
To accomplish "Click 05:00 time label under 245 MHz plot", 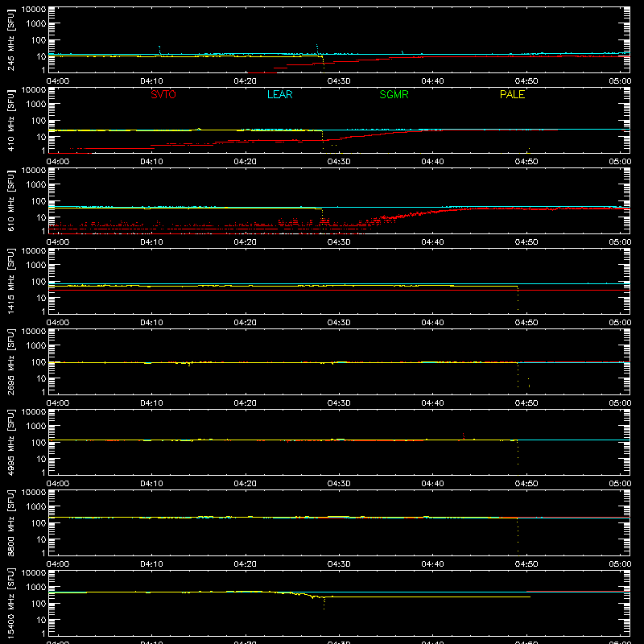I will click(x=620, y=81).
